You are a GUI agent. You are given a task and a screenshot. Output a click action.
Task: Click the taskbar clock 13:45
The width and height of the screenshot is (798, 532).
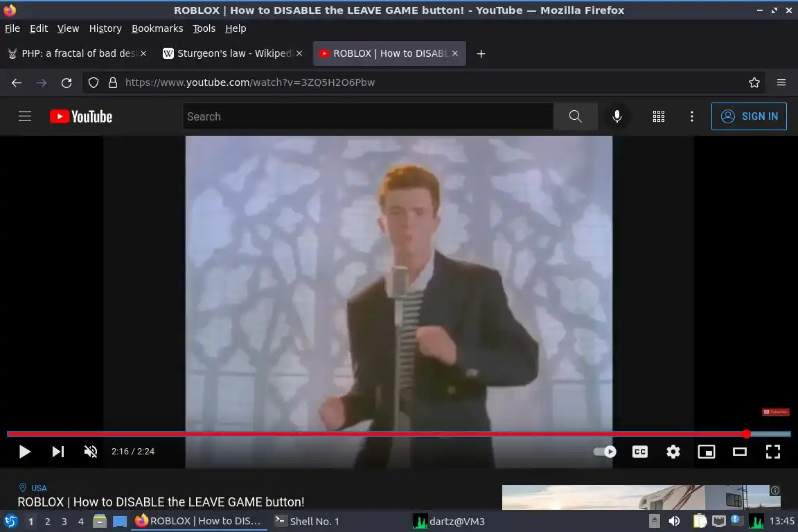tap(781, 522)
